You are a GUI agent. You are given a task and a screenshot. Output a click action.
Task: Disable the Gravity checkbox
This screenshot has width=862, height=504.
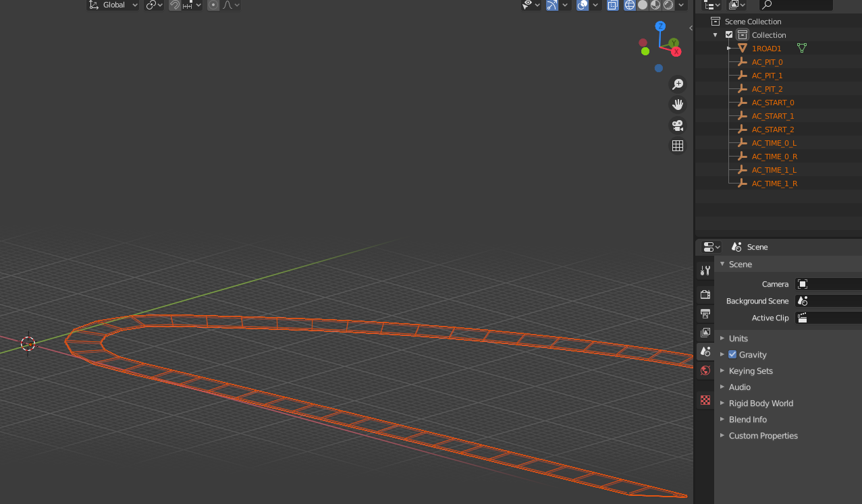pos(732,355)
